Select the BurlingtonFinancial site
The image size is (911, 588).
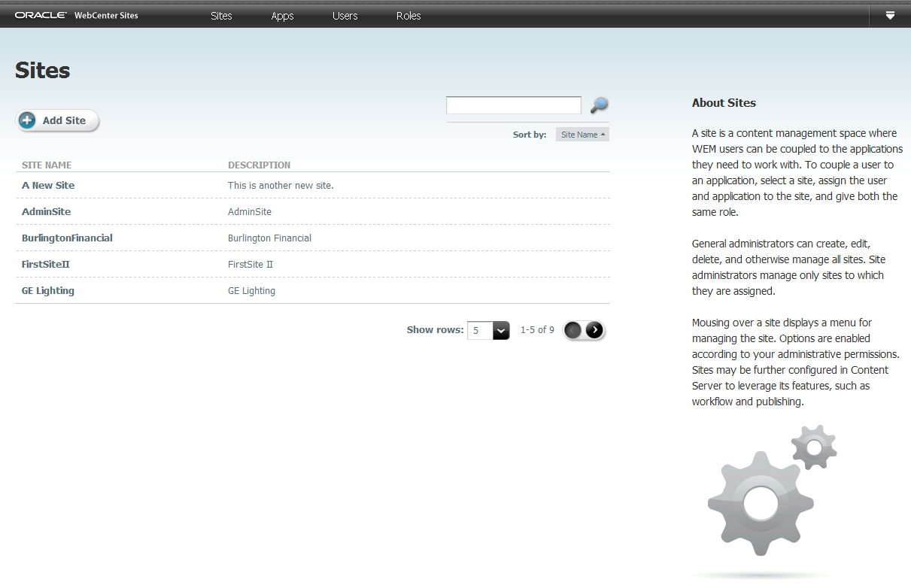tap(67, 238)
